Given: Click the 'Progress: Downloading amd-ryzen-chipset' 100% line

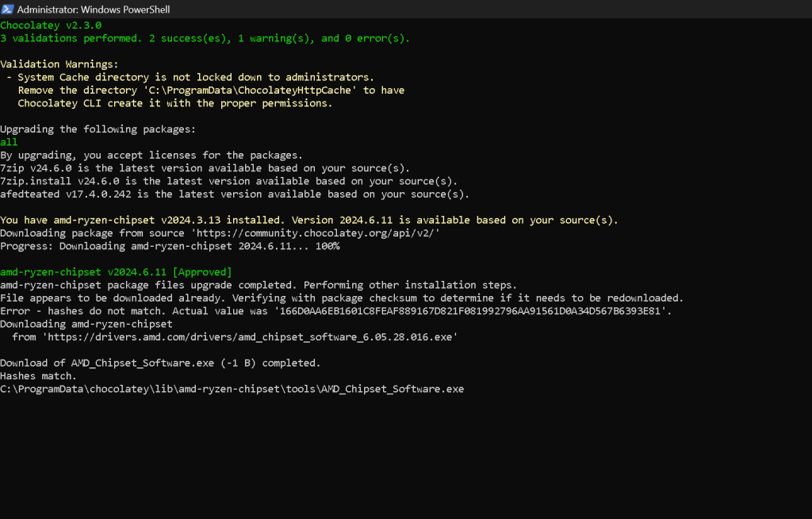Looking at the screenshot, I should click(x=170, y=246).
